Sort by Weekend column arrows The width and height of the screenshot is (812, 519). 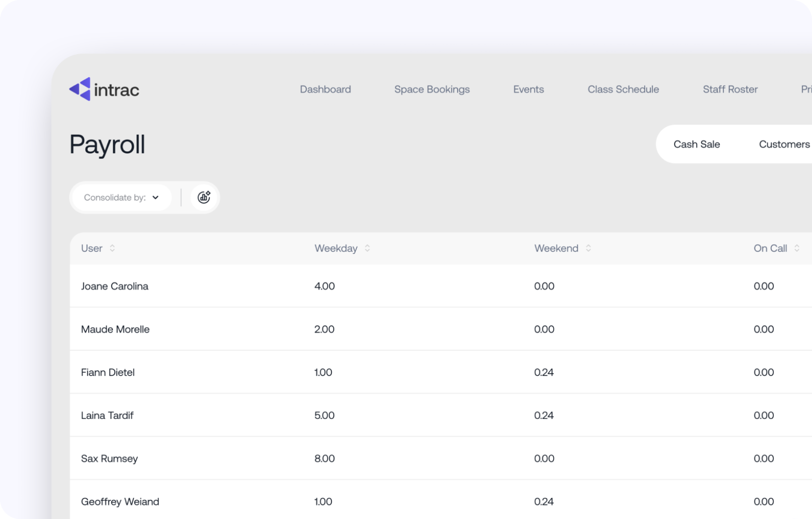pos(588,248)
